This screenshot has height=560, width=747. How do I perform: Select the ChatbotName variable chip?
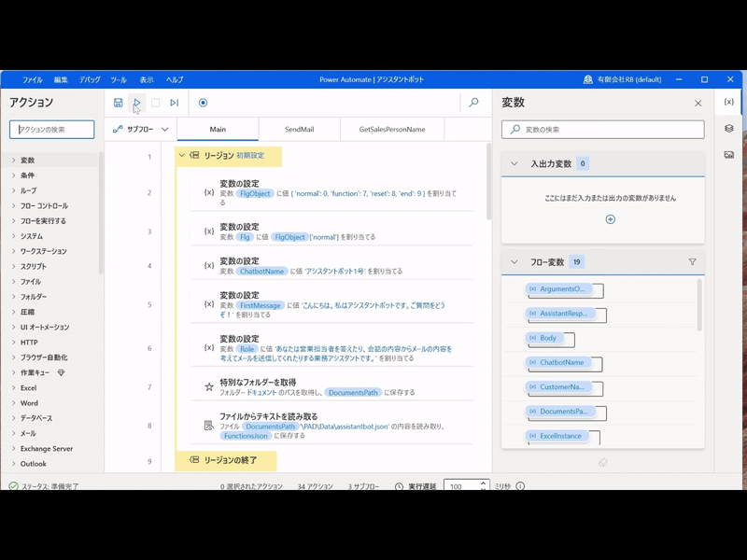pos(561,363)
